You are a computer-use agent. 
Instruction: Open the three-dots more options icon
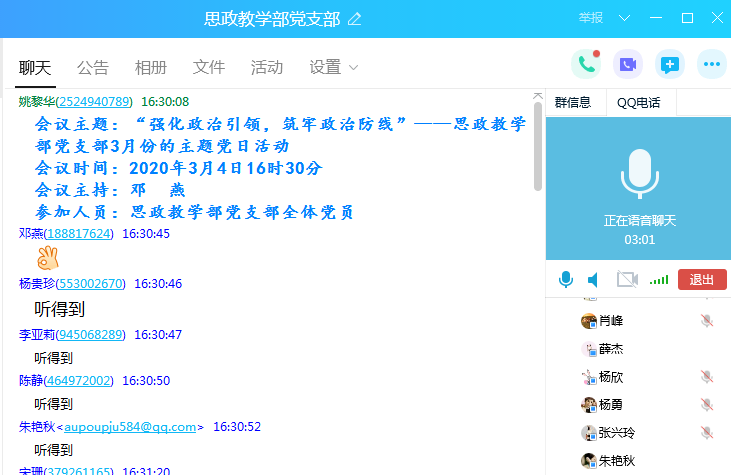tap(711, 64)
